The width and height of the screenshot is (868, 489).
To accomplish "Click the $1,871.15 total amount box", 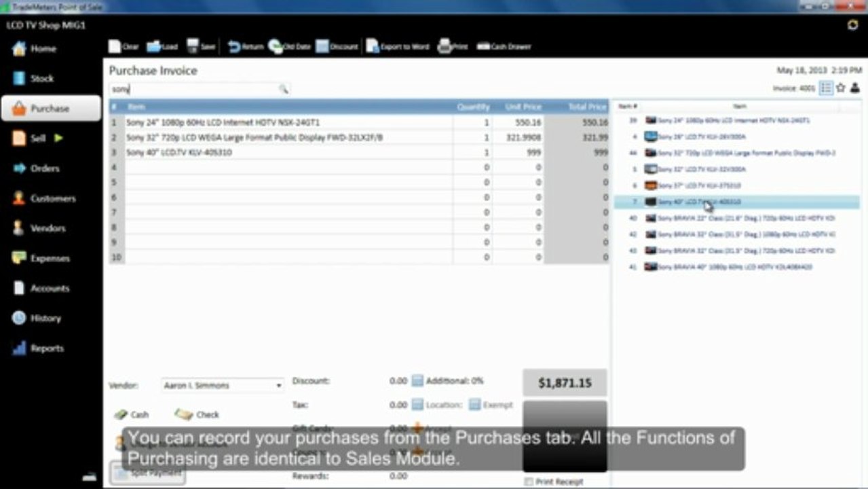I will [565, 383].
